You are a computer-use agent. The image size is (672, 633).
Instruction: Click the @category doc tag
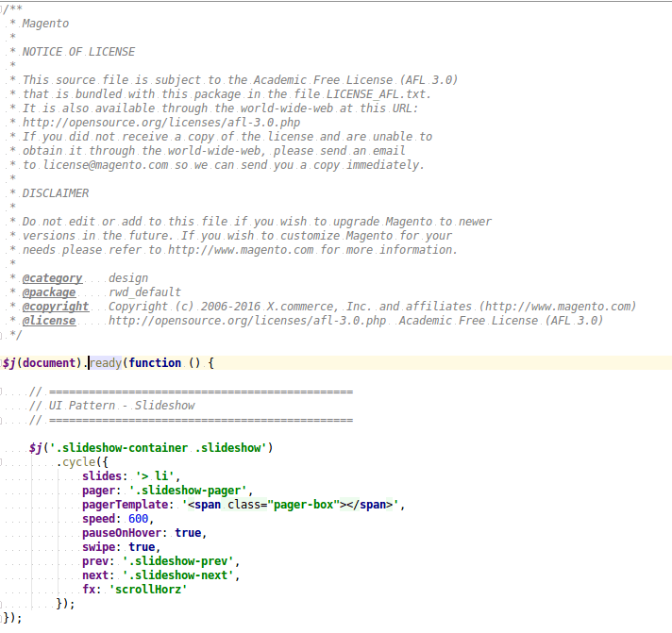click(52, 278)
